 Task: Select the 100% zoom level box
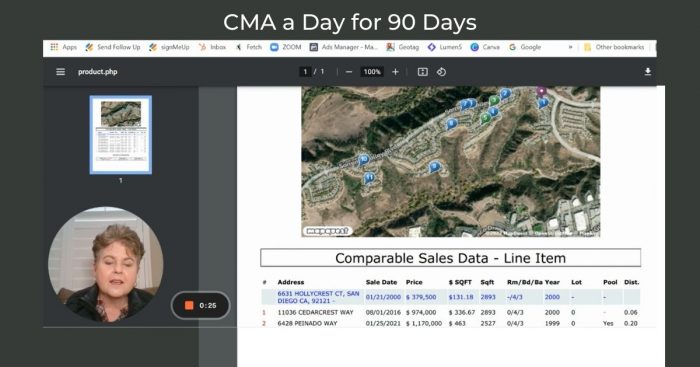click(x=372, y=72)
